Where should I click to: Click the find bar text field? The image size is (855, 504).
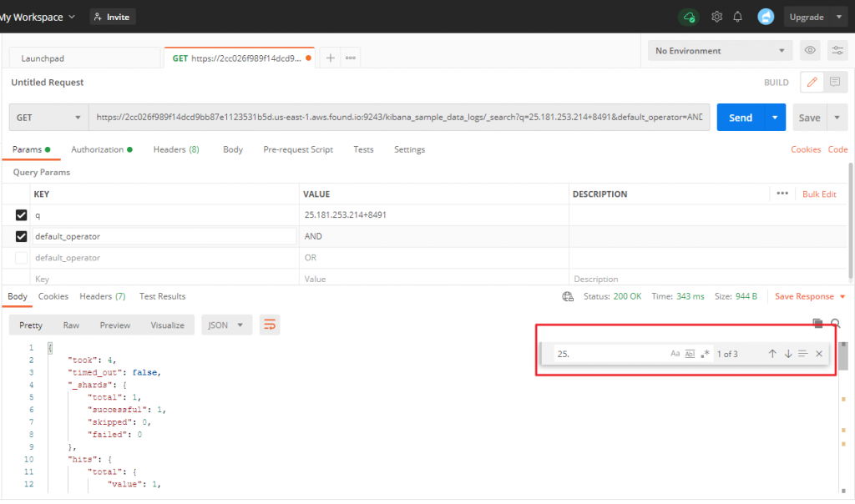click(x=610, y=354)
